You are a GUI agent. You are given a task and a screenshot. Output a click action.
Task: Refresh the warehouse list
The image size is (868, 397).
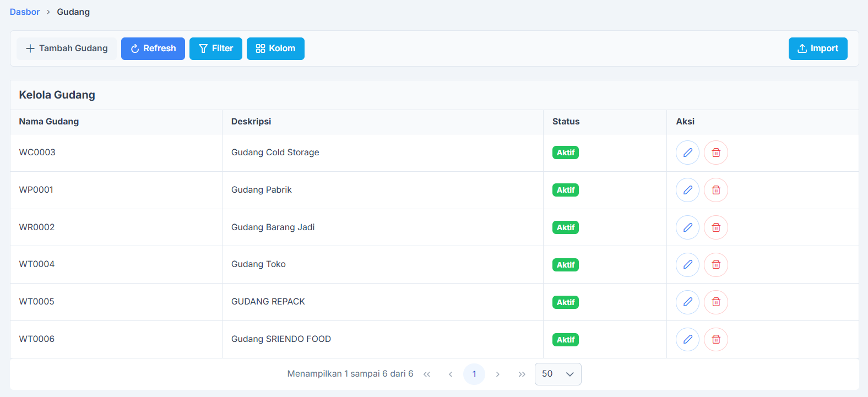pyautogui.click(x=153, y=48)
